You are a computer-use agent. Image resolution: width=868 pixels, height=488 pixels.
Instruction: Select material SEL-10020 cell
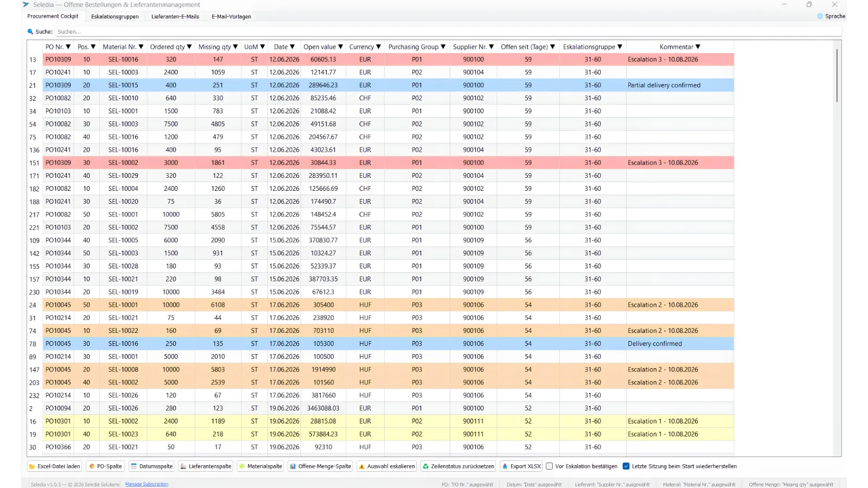click(x=123, y=202)
